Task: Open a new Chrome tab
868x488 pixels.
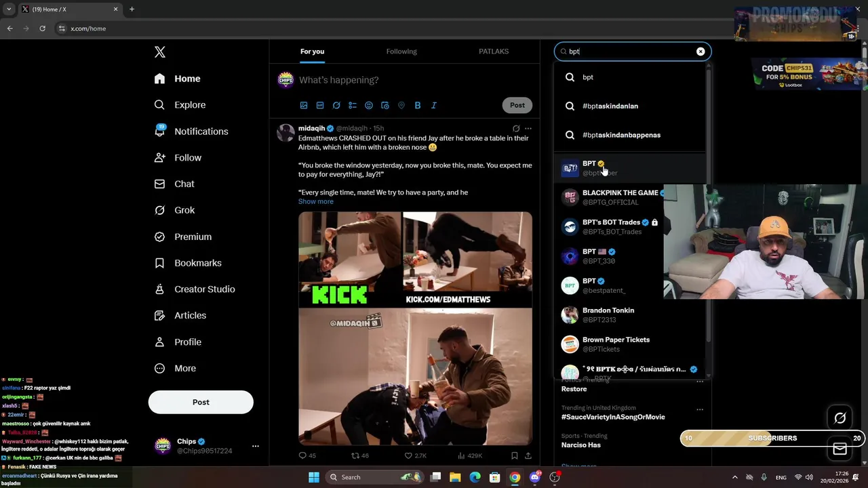Action: click(x=132, y=9)
